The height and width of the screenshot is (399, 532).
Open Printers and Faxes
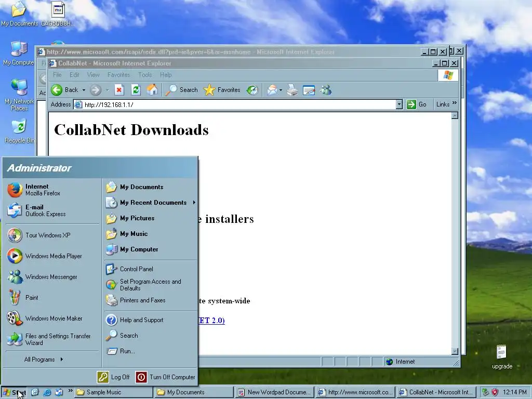pyautogui.click(x=150, y=300)
